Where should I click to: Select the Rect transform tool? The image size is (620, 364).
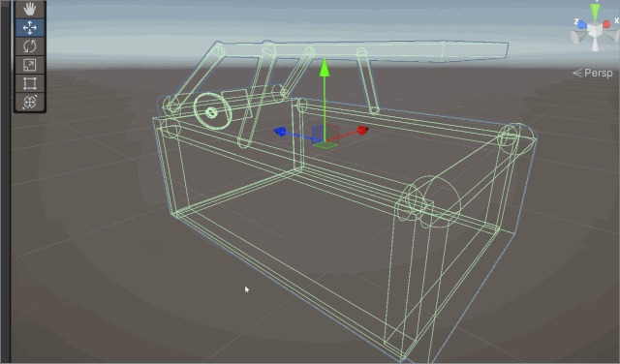tap(30, 83)
